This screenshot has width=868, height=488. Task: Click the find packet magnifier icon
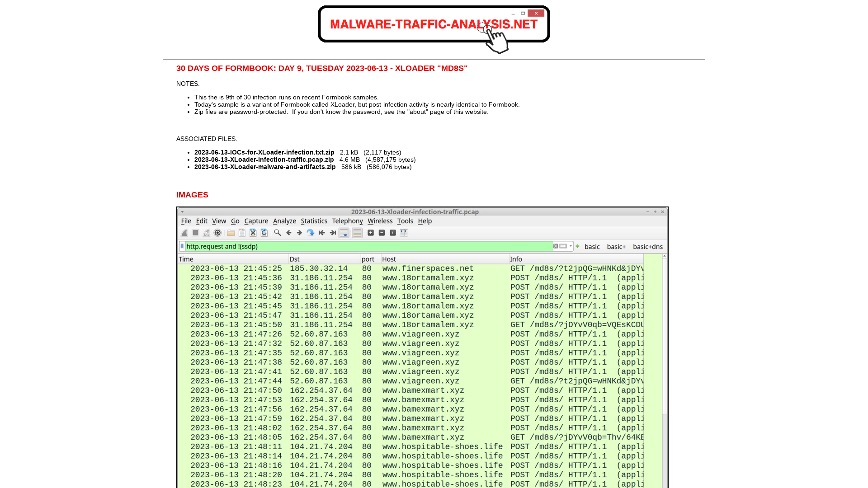point(278,233)
